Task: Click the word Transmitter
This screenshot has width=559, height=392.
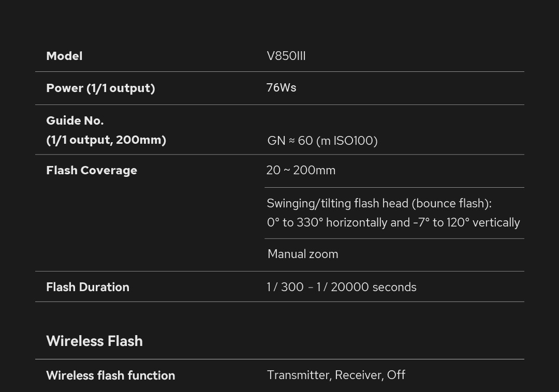Action: (299, 375)
